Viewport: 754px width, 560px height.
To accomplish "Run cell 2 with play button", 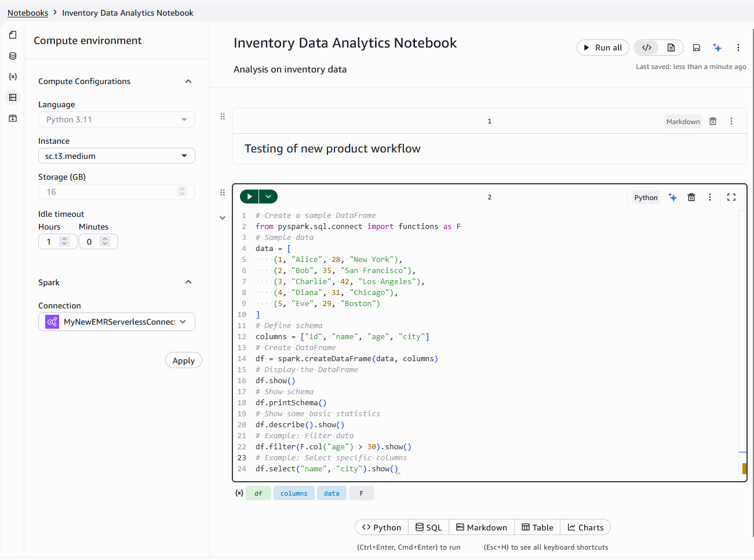I will (x=249, y=197).
